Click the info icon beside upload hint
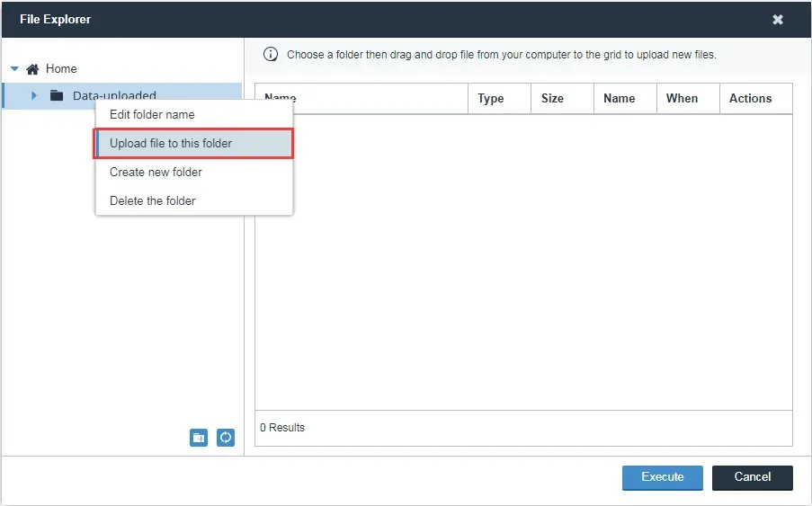This screenshot has height=506, width=812. coord(271,54)
